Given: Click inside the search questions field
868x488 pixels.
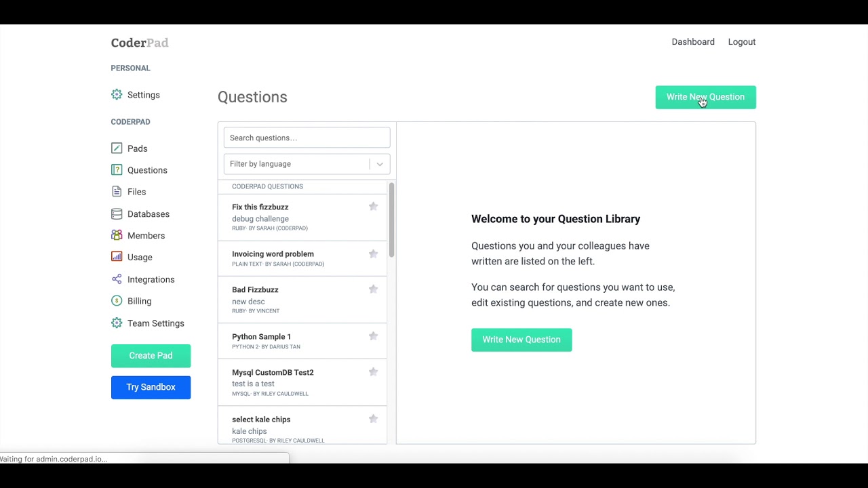Looking at the screenshot, I should click(307, 138).
